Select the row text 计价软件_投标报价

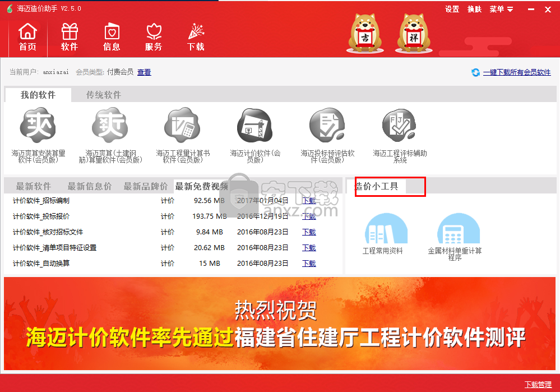[41, 216]
